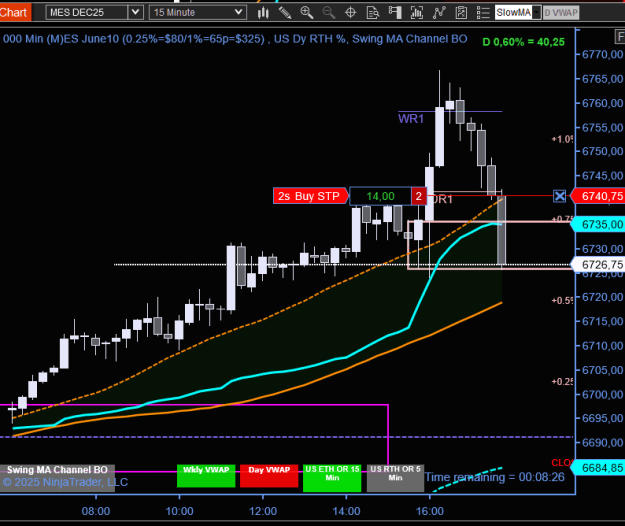Click the 6740,75 red price marker
This screenshot has height=526, width=625.
tap(599, 196)
